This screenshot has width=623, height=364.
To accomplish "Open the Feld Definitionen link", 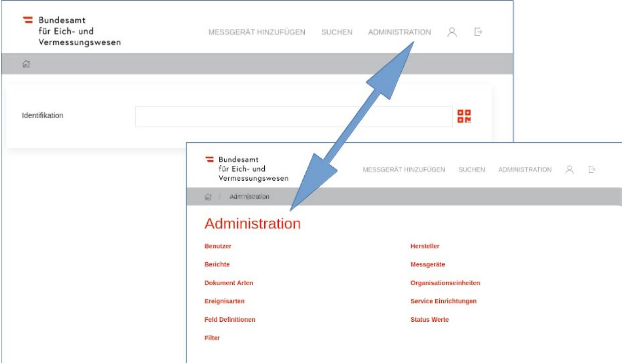I will pyautogui.click(x=230, y=319).
